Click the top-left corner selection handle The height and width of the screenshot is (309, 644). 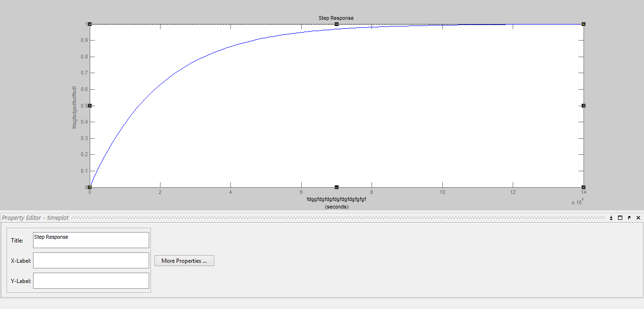(x=90, y=24)
